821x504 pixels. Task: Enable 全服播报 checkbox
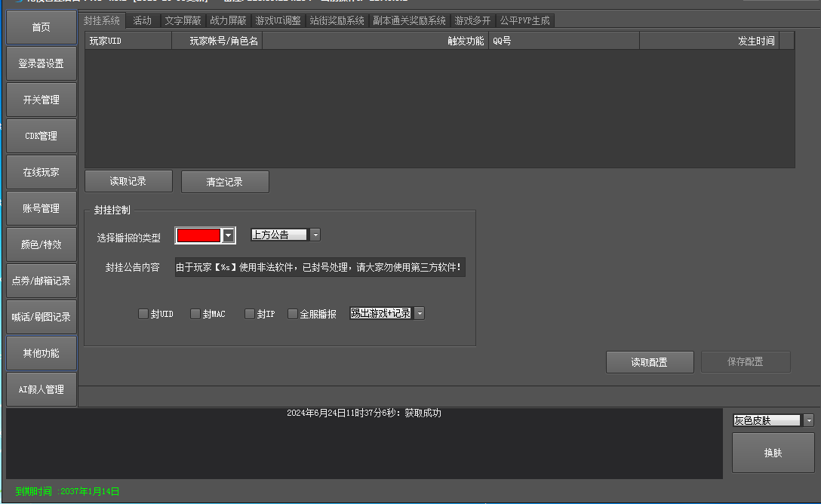point(293,314)
